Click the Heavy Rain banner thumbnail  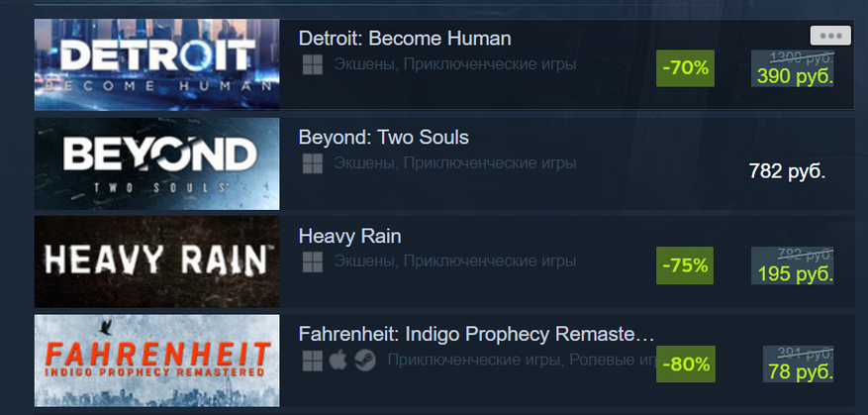pyautogui.click(x=156, y=262)
